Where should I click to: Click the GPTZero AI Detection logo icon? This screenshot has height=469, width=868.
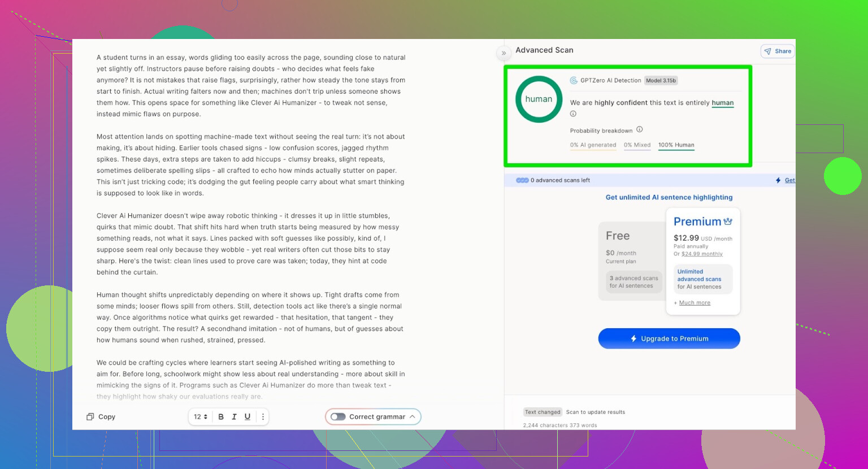(x=574, y=81)
